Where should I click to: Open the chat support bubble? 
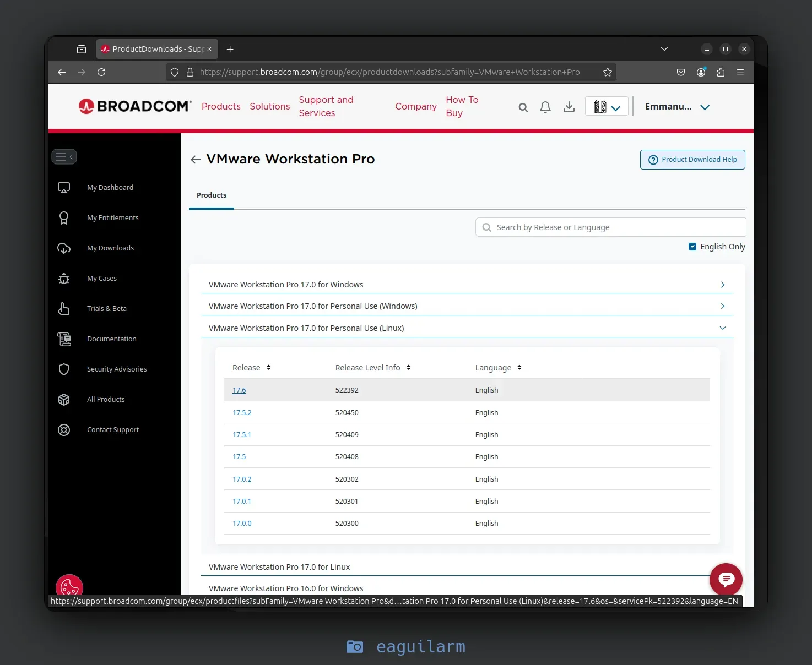[726, 579]
